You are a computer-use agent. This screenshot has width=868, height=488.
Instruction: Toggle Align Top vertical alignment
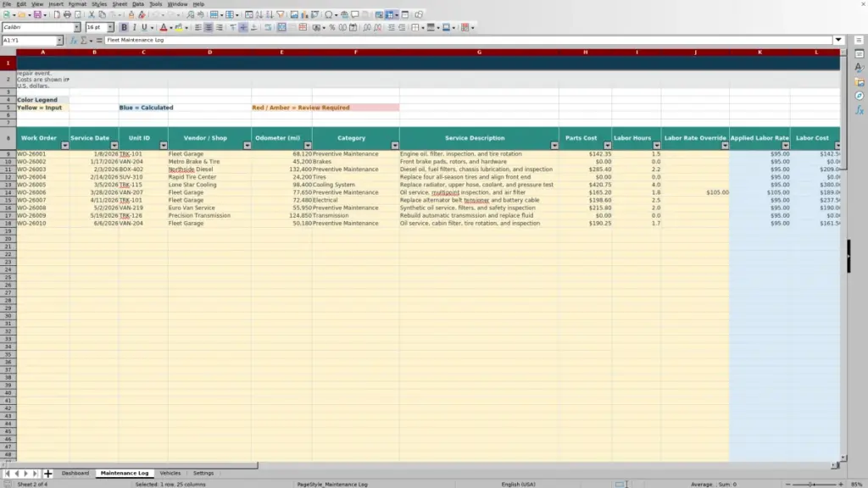233,28
